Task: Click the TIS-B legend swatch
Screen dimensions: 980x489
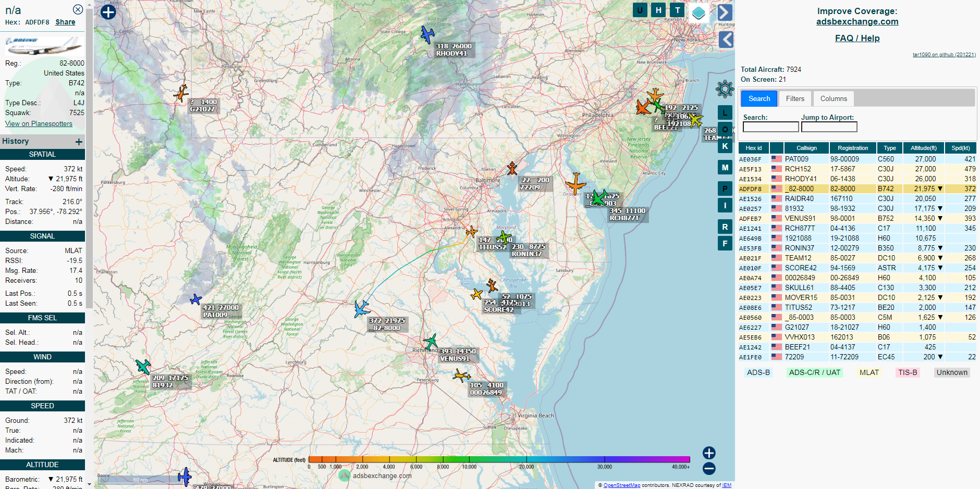Action: (908, 372)
